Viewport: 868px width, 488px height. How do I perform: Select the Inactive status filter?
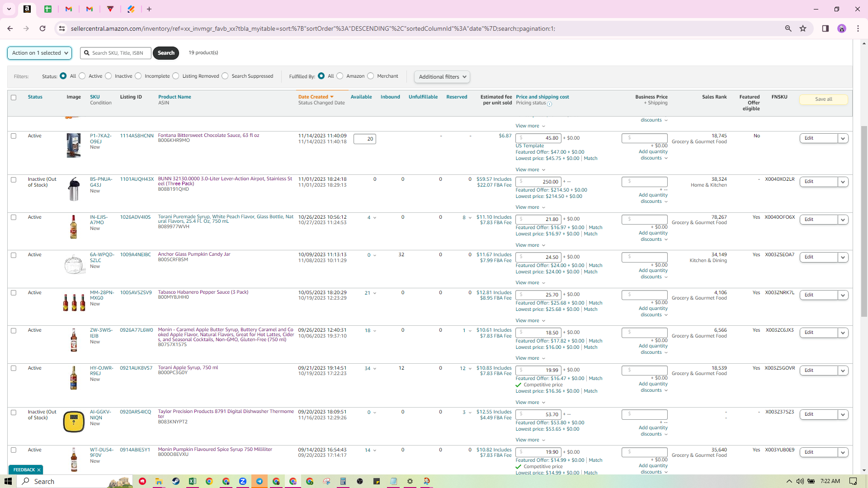[x=108, y=76]
